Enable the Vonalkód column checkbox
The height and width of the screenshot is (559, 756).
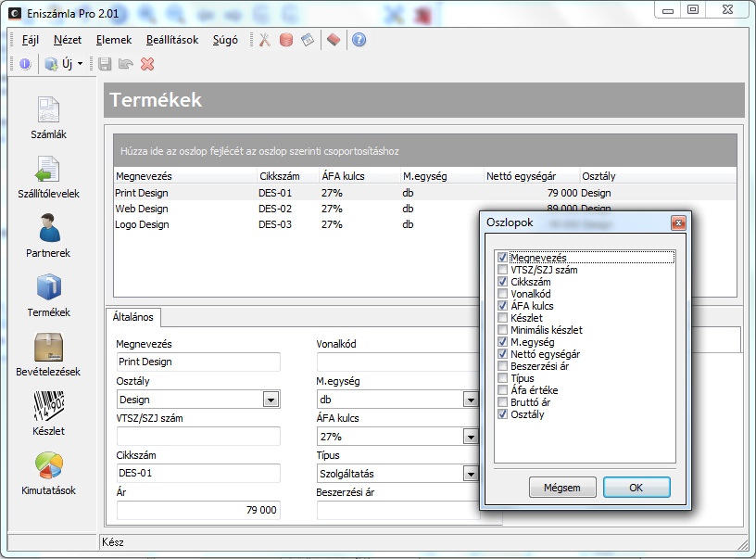(502, 294)
